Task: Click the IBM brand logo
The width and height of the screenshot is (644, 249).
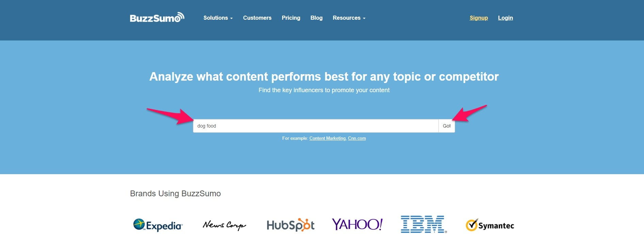Action: coord(424,224)
